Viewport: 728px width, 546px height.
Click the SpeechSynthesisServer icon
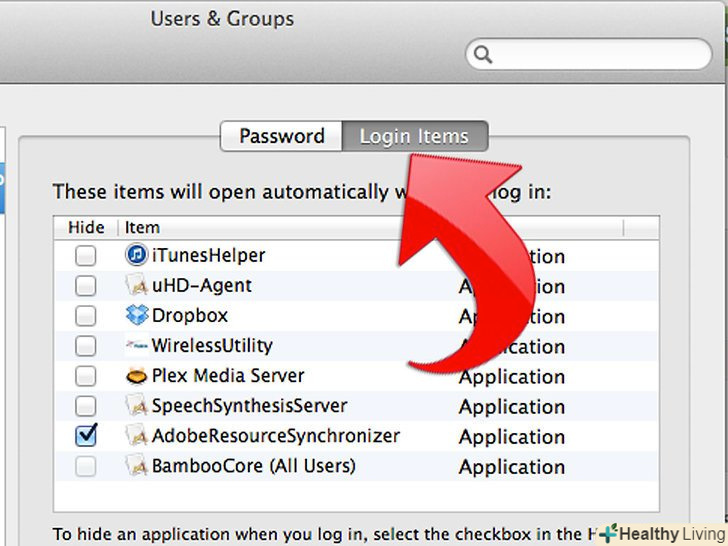(x=137, y=406)
